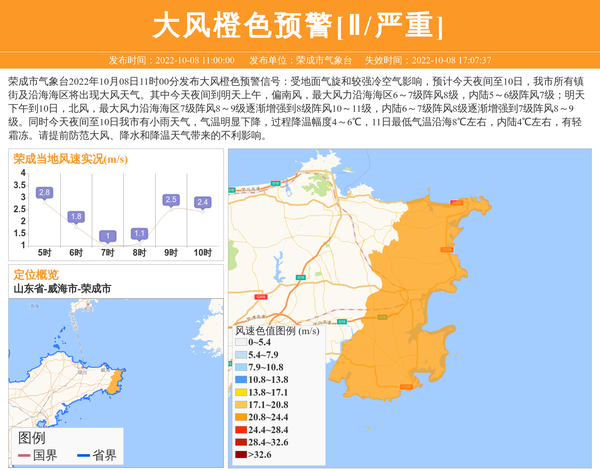Select the 2.4 data label at 10时
The height and width of the screenshot is (471, 600).
point(203,202)
